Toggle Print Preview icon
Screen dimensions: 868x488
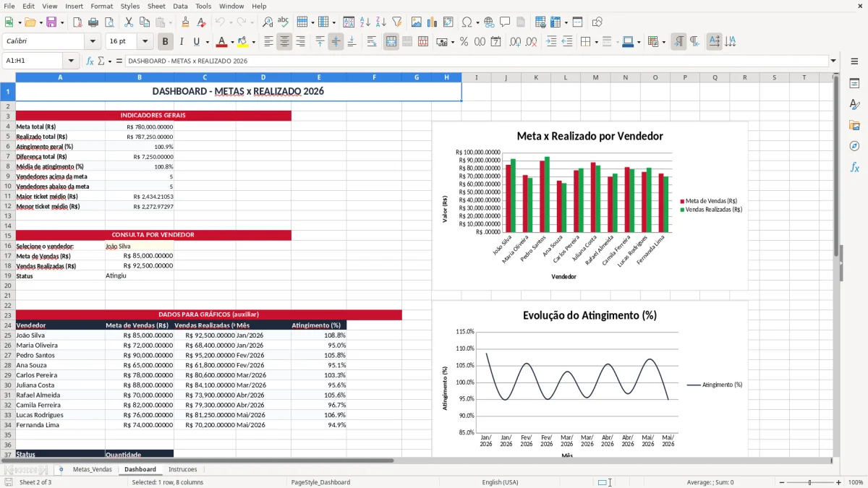pyautogui.click(x=109, y=22)
